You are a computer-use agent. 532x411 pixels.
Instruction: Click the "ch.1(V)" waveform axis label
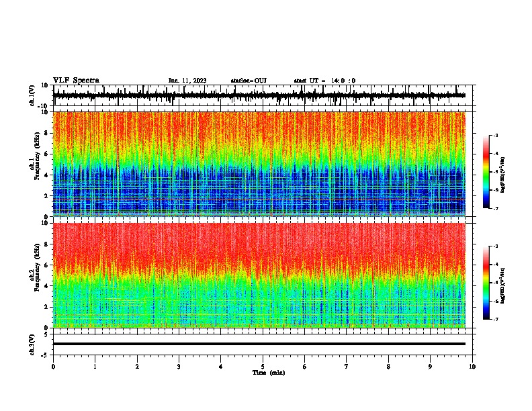pos(33,95)
